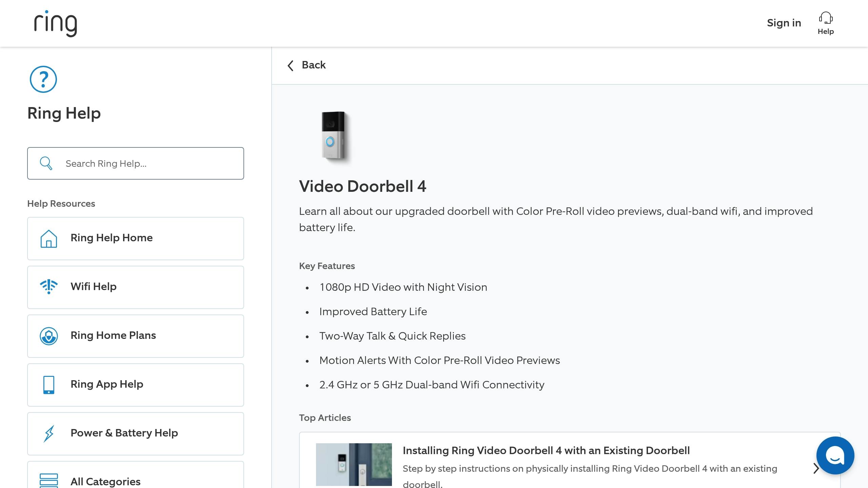The image size is (868, 488).
Task: Click the Ring Help question mark icon
Action: (43, 79)
